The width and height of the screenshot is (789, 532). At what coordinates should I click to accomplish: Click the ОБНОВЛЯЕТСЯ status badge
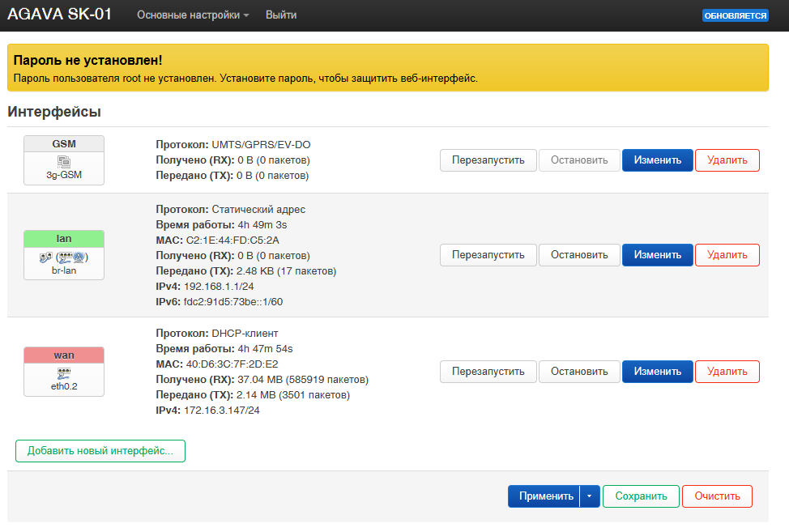pos(735,15)
